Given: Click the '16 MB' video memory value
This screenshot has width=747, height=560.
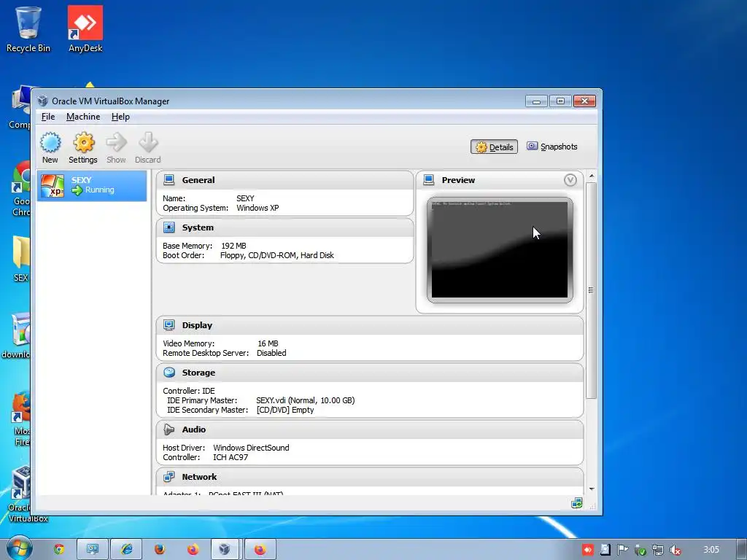Looking at the screenshot, I should click(x=268, y=343).
